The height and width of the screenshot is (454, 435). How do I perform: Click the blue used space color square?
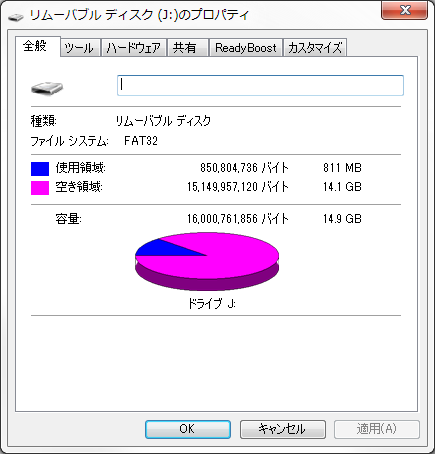40,169
